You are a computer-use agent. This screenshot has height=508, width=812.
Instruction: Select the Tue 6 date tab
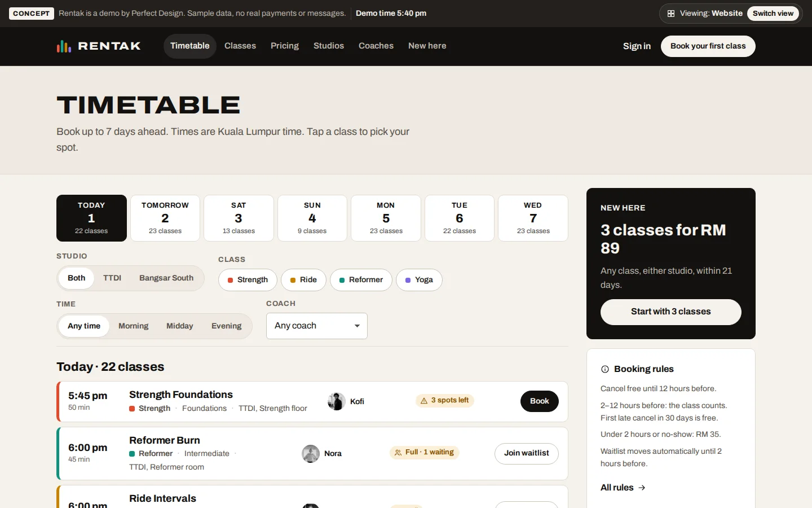[460, 218]
